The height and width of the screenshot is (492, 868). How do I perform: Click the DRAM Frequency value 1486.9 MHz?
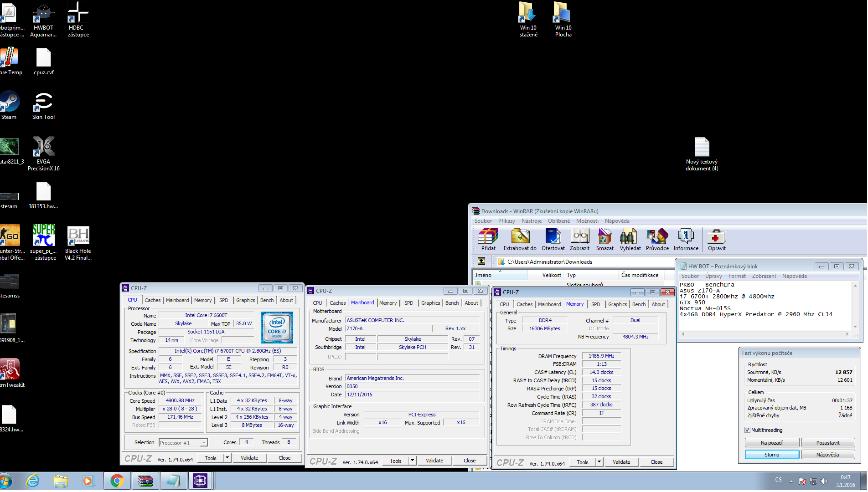coord(601,356)
